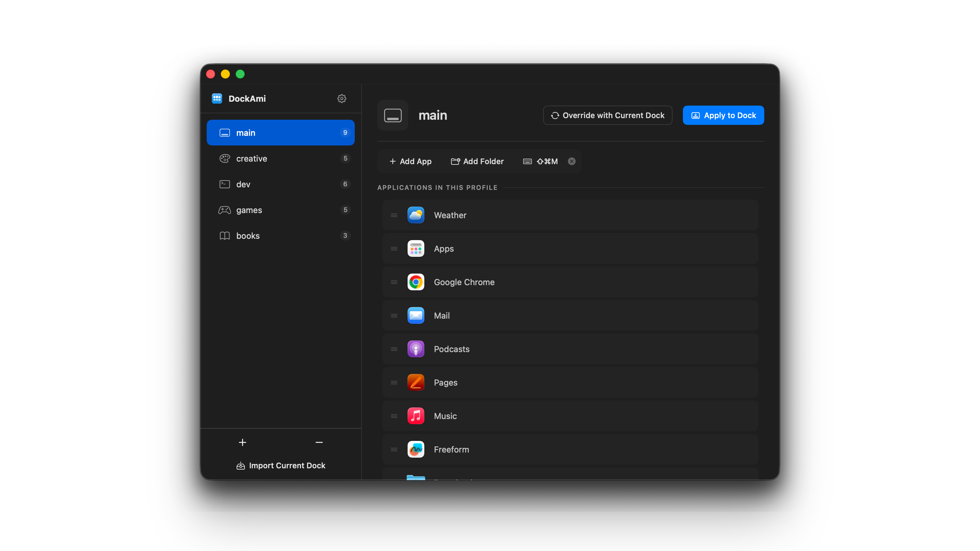The width and height of the screenshot is (980, 551).
Task: Click Add Folder button
Action: pyautogui.click(x=477, y=161)
